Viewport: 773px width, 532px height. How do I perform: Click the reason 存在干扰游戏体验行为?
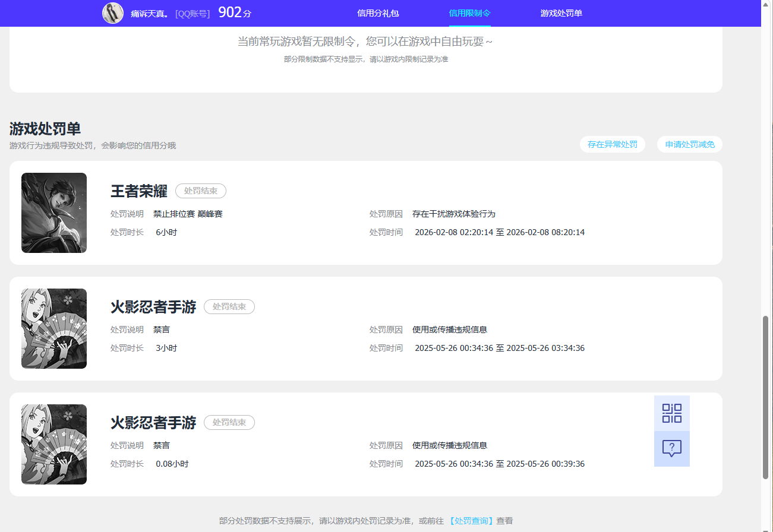(x=454, y=214)
